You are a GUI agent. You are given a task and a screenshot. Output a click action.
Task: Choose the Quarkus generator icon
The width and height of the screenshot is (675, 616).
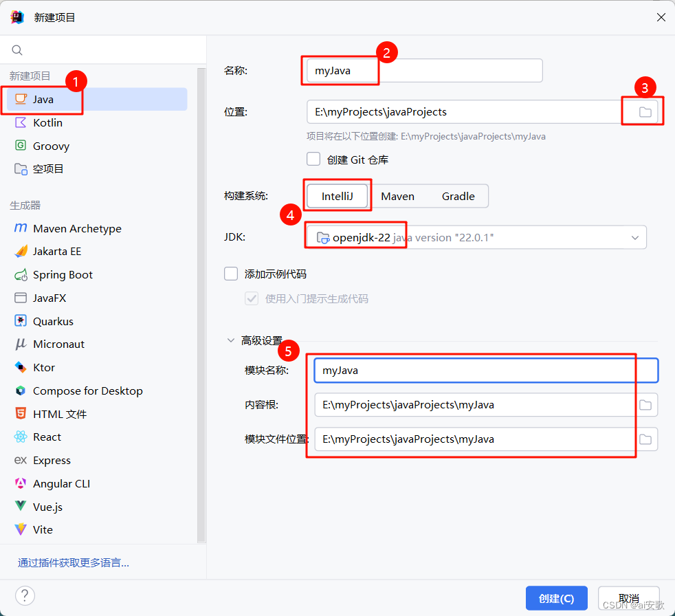[21, 320]
